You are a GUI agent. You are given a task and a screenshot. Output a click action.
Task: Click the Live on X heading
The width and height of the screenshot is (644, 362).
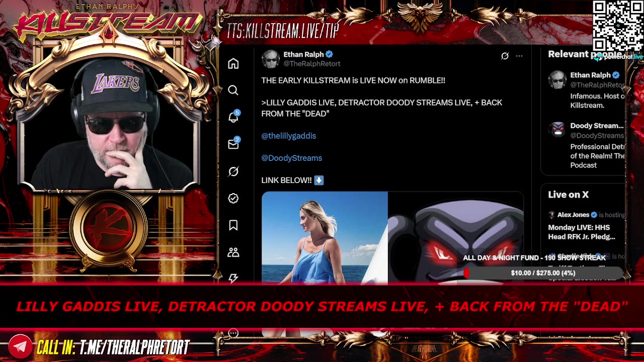[568, 195]
